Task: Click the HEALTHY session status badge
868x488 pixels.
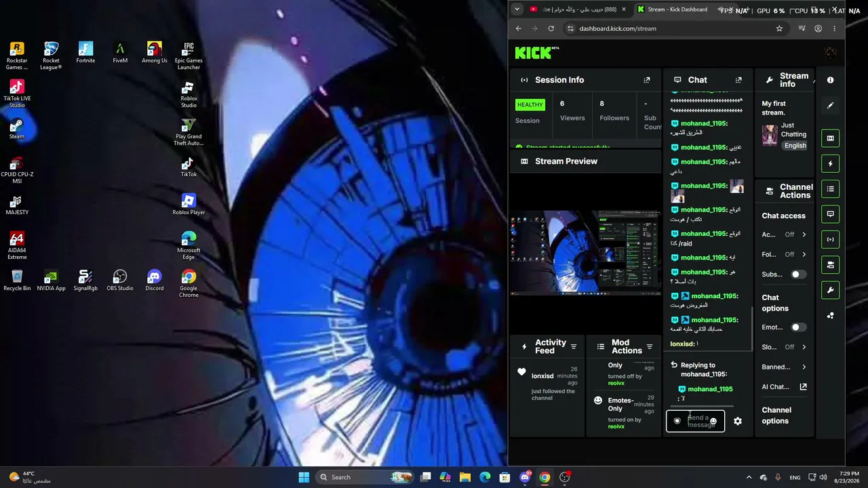Action: 530,105
